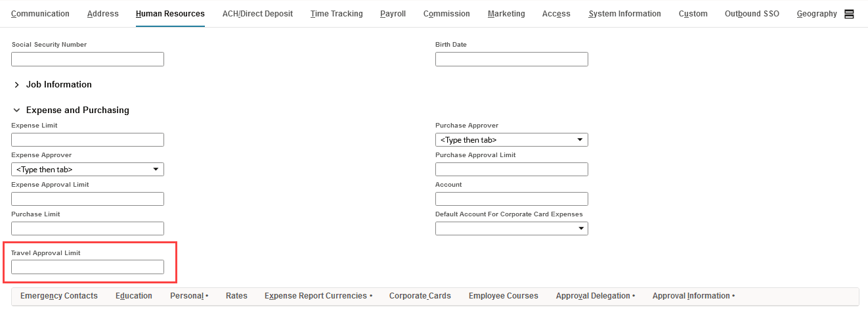Click the Travel Approval Limit field
This screenshot has height=311, width=868.
tap(87, 267)
